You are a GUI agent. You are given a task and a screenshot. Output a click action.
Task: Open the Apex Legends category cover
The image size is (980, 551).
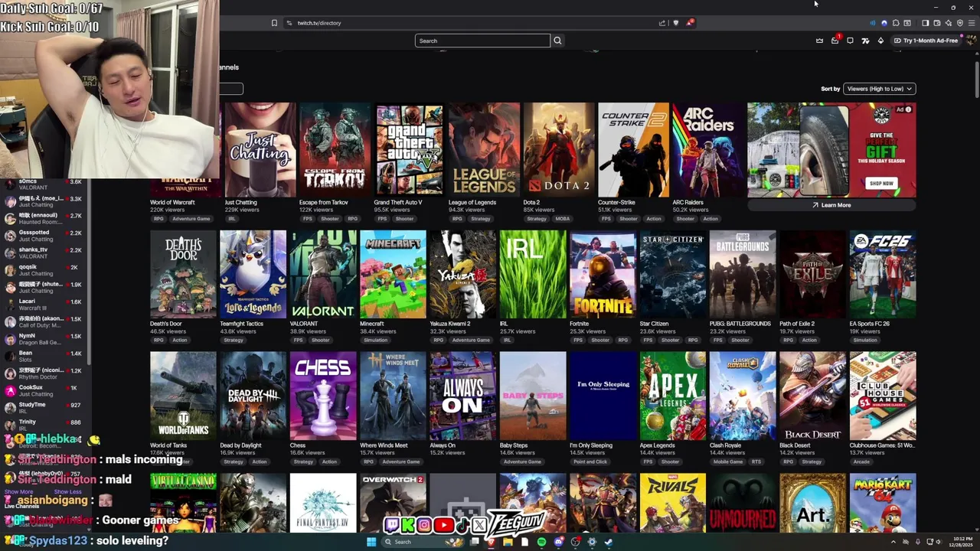coord(673,396)
